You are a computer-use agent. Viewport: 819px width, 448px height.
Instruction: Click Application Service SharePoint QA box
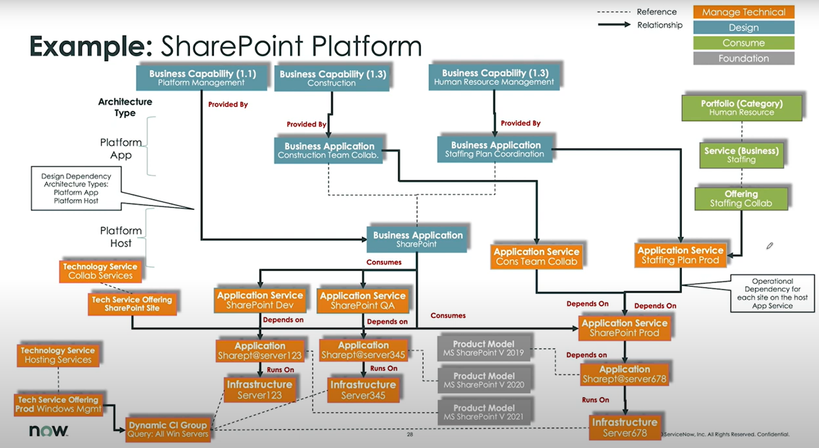[x=362, y=300]
